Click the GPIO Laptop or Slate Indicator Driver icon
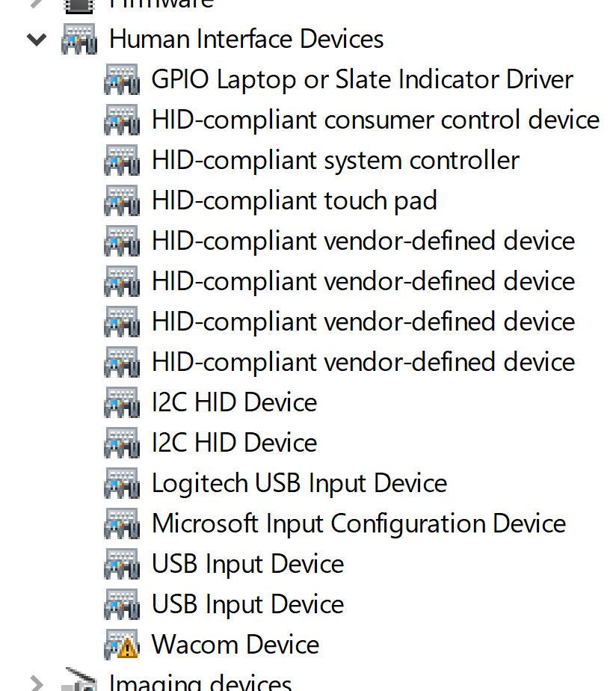 pos(122,79)
